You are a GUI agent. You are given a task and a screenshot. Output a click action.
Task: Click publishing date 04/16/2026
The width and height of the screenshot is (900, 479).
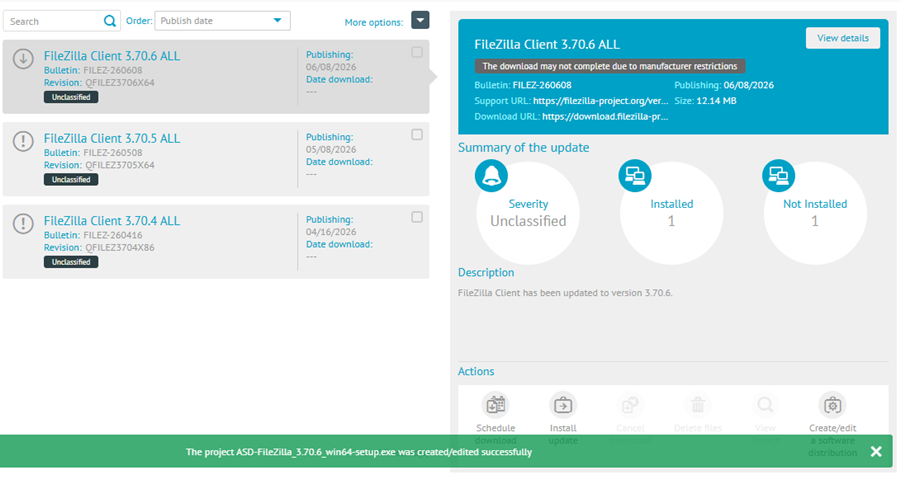pos(331,232)
